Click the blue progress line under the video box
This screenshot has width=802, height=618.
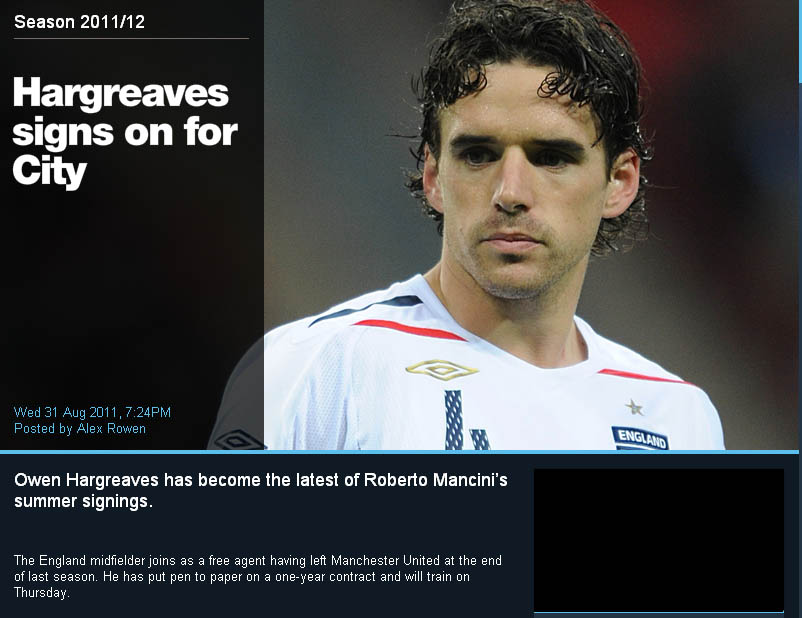tap(659, 612)
